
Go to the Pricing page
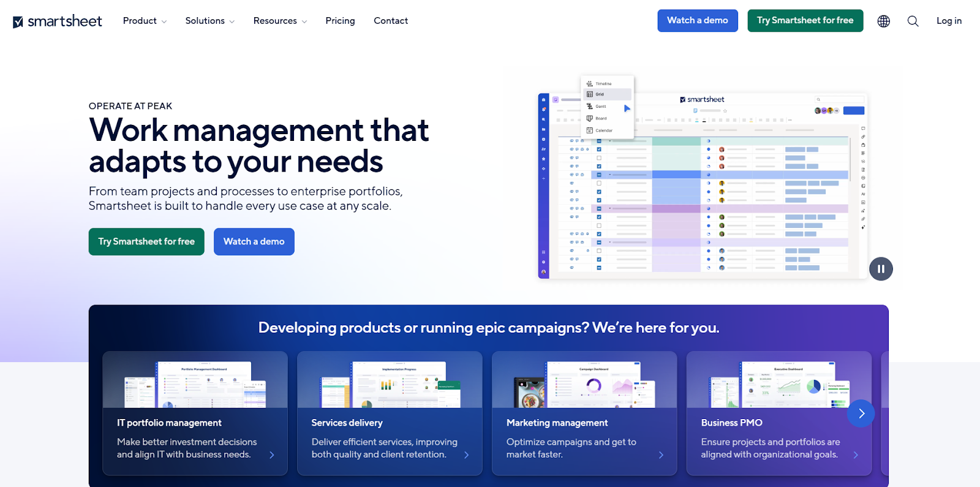(340, 21)
